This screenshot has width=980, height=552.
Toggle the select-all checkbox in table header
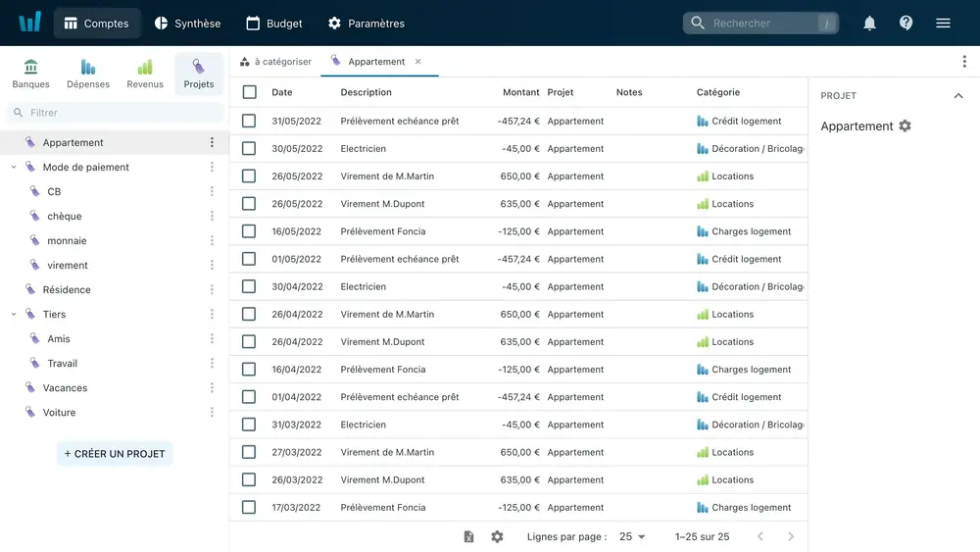(x=249, y=92)
